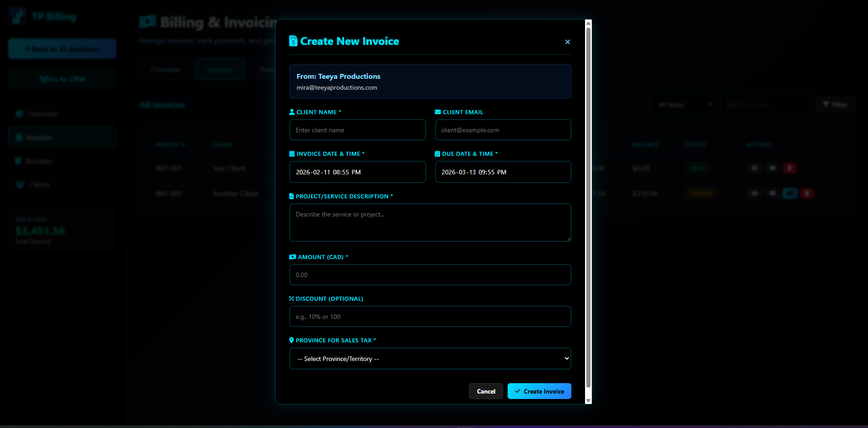Viewport: 868px width, 428px height.
Task: Click the Amount (CAD) input field
Action: (430, 274)
